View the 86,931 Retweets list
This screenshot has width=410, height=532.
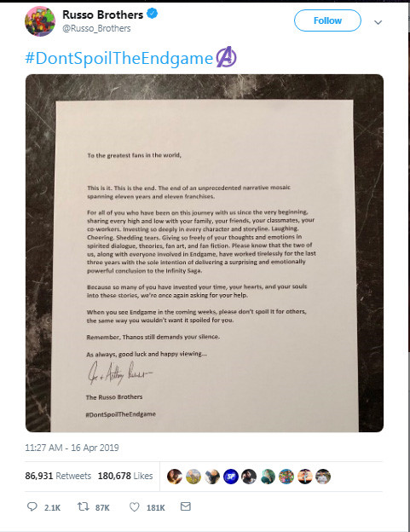tap(58, 476)
